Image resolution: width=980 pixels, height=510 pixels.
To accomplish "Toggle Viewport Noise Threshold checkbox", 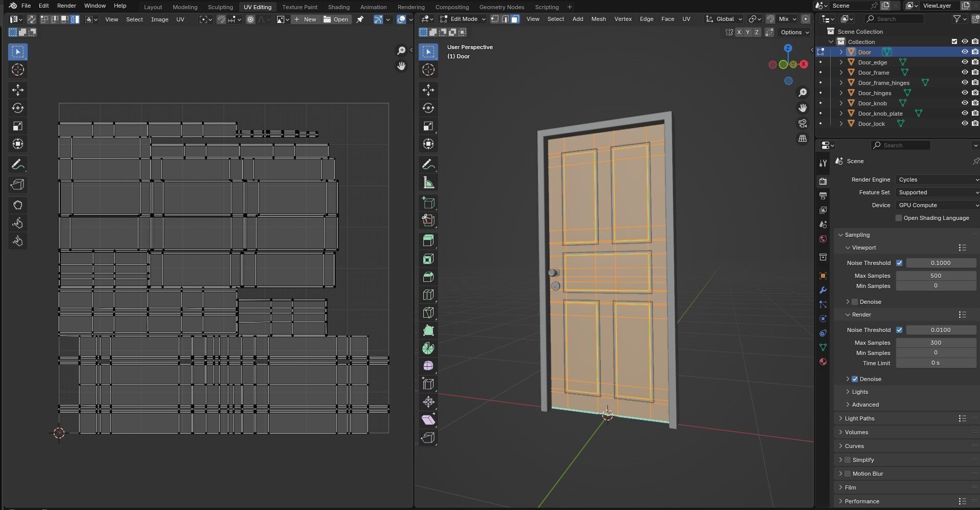I will [x=899, y=263].
